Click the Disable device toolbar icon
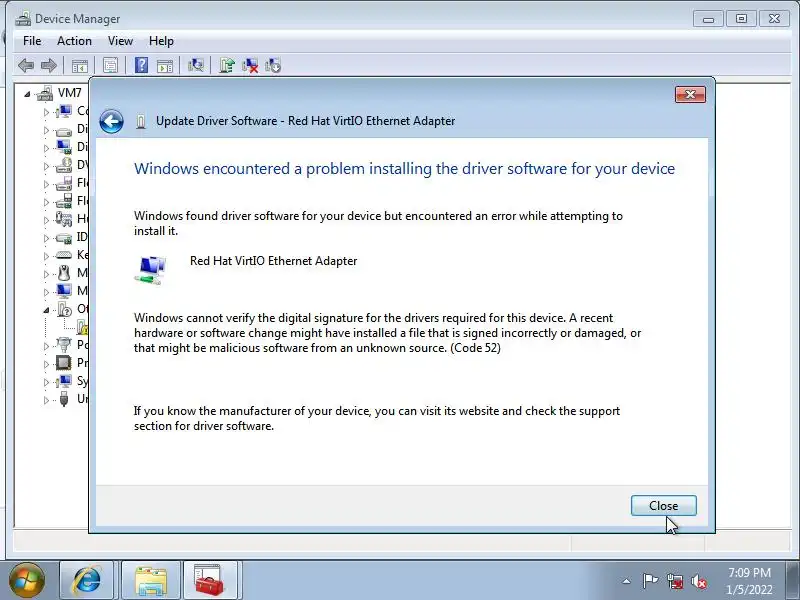 (273, 65)
